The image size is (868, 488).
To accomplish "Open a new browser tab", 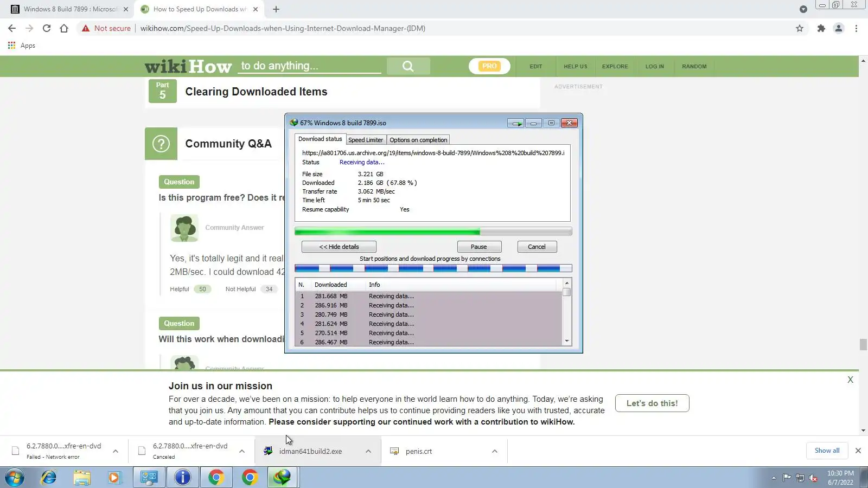I will tap(276, 9).
